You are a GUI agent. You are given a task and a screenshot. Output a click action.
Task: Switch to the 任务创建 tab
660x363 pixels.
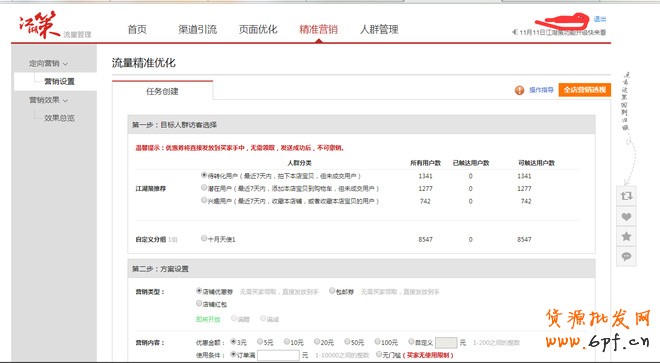pos(162,91)
